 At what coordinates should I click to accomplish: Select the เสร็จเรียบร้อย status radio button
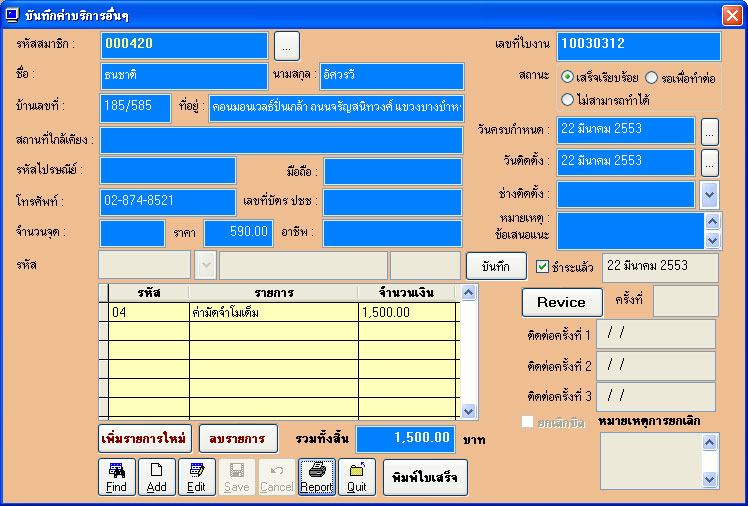click(x=568, y=77)
